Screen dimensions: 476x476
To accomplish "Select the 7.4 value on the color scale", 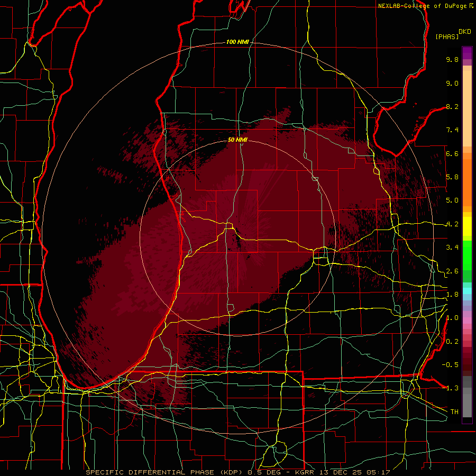I will tap(452, 130).
